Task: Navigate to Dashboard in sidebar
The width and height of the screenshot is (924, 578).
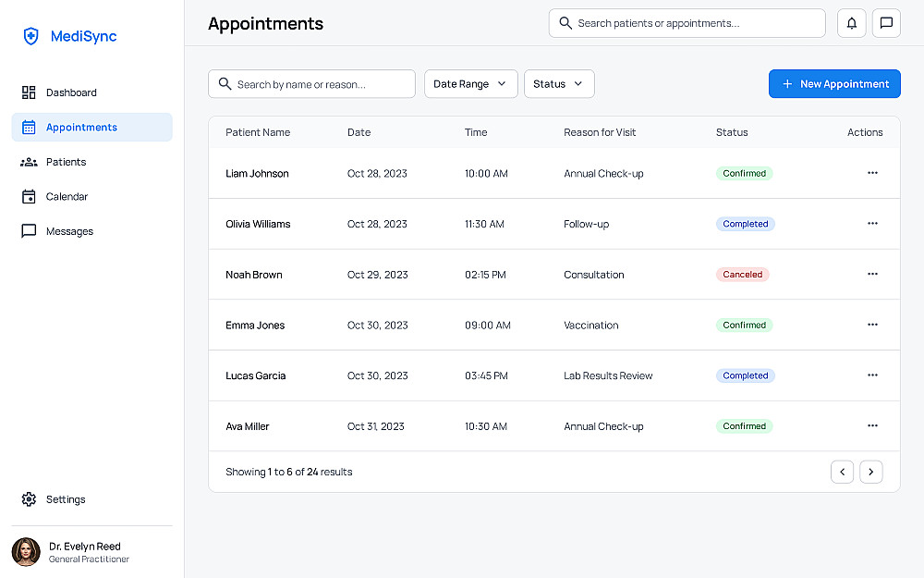Action: (x=71, y=92)
